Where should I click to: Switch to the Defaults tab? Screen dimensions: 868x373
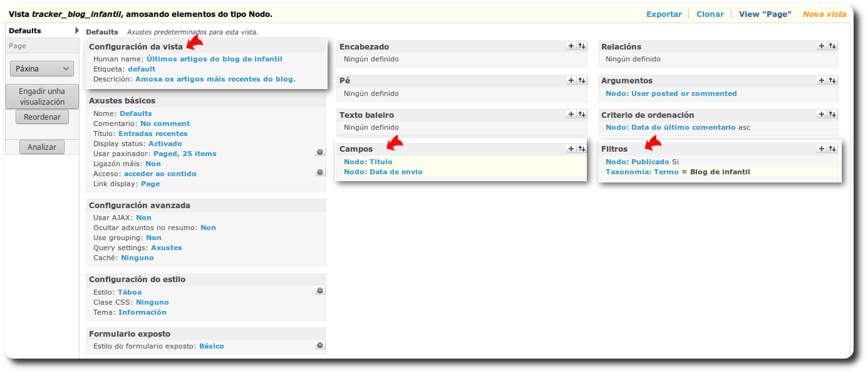point(25,29)
